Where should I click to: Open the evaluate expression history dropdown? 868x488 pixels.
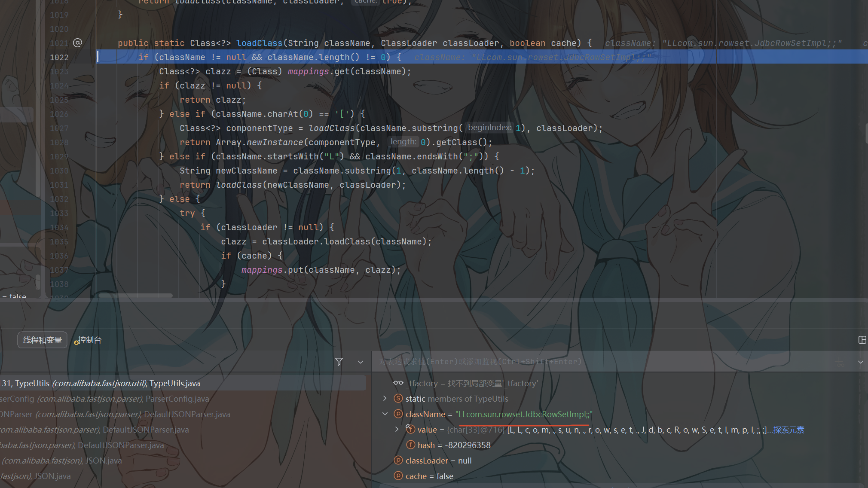coord(861,362)
